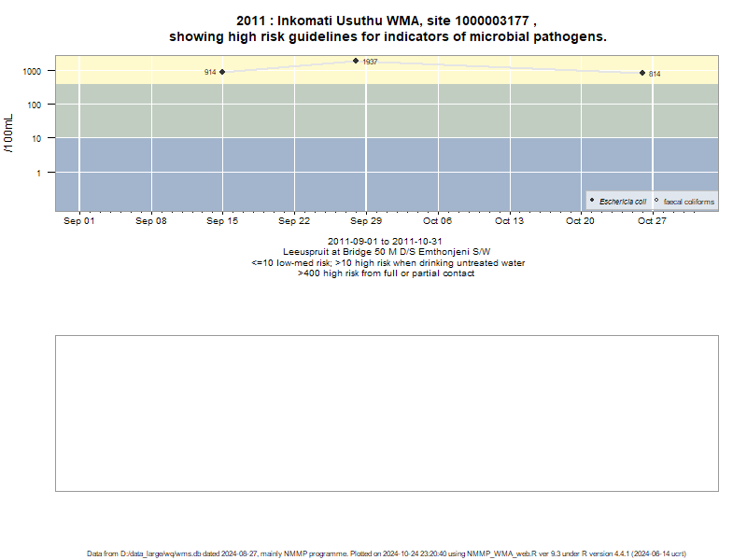The height and width of the screenshot is (560, 747).
Task: Click the 'Sep 08' x-axis label
Action: (x=151, y=221)
